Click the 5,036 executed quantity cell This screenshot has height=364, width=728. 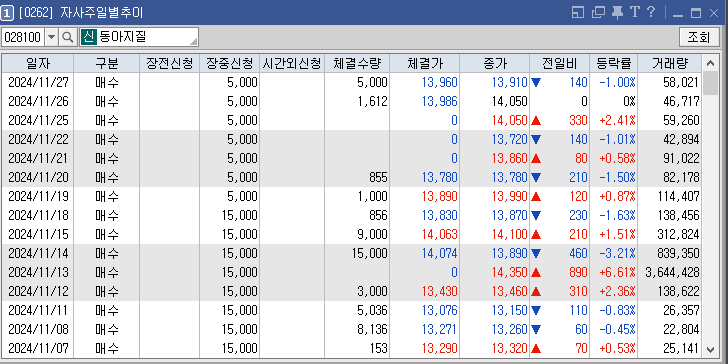coord(357,310)
